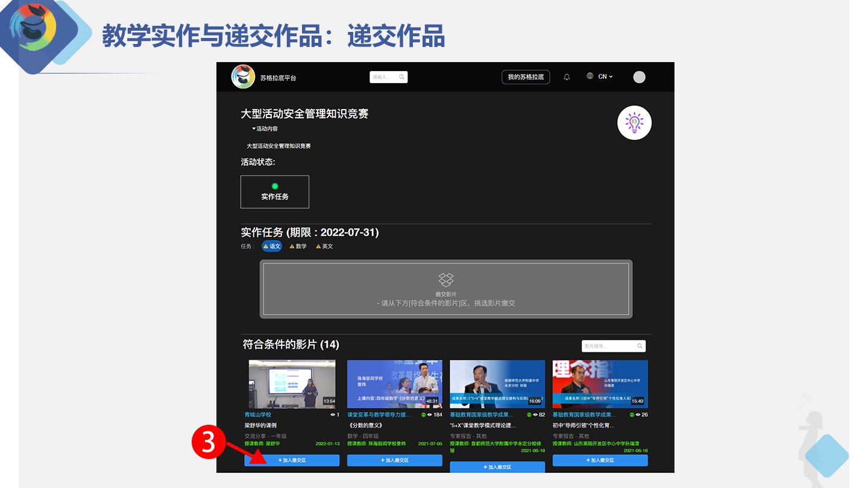Open notifications via the bell icon

point(567,77)
